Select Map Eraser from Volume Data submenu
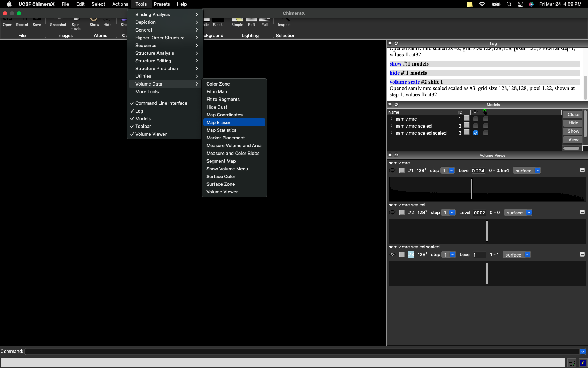 [x=234, y=122]
